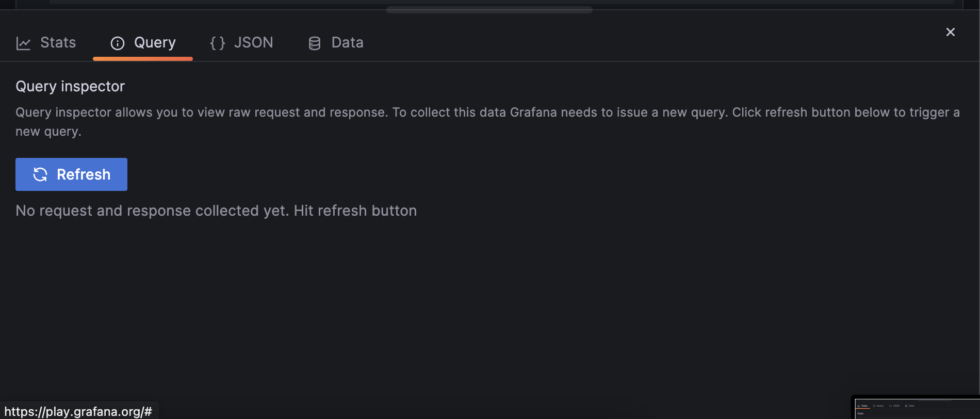The width and height of the screenshot is (980, 419).
Task: View the Data tab
Action: click(x=347, y=43)
